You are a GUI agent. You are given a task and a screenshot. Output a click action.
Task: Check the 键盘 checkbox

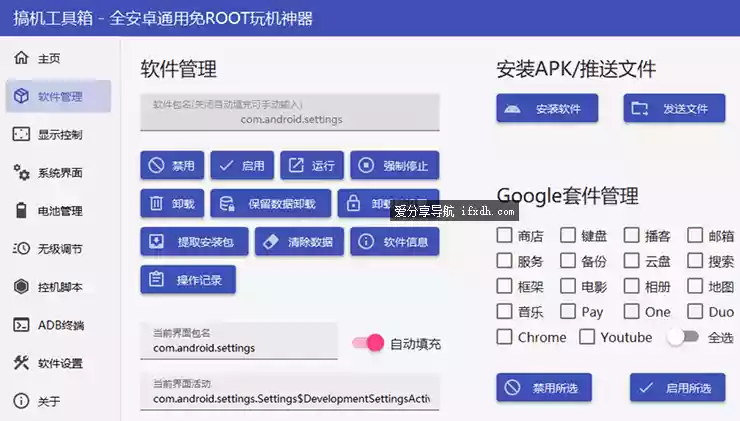coord(568,235)
